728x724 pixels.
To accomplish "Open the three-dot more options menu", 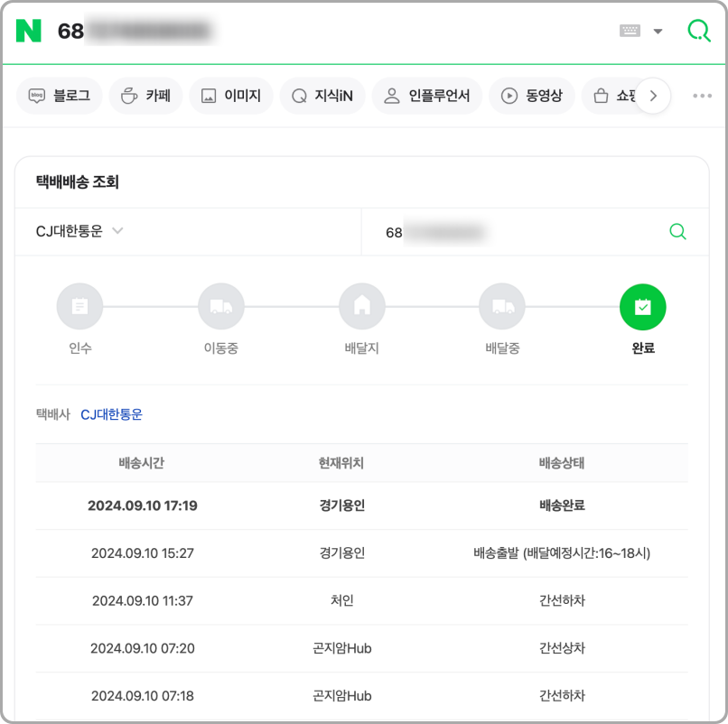I will coord(702,96).
